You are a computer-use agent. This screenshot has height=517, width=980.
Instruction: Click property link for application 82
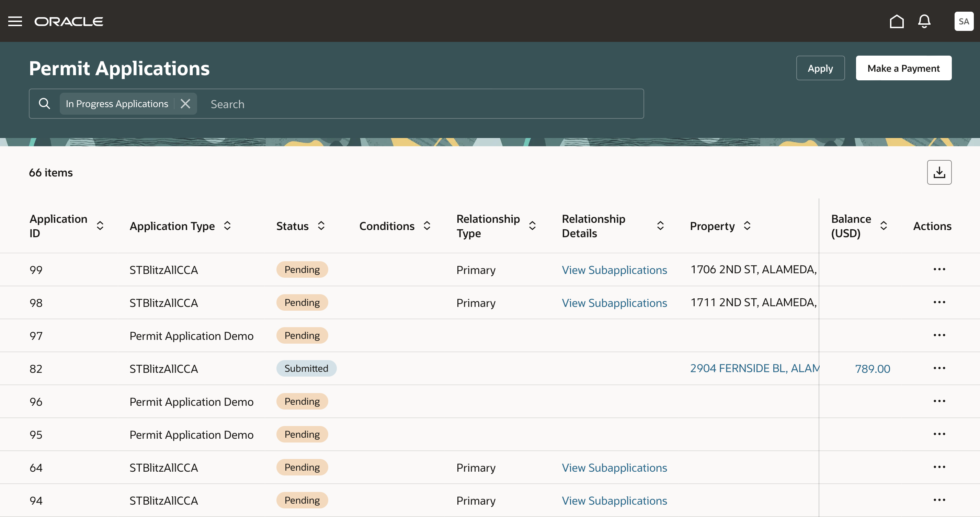(754, 368)
